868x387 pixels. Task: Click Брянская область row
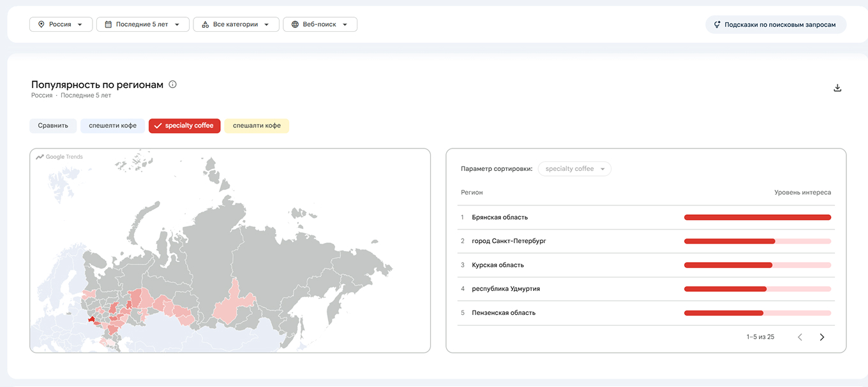click(x=646, y=217)
